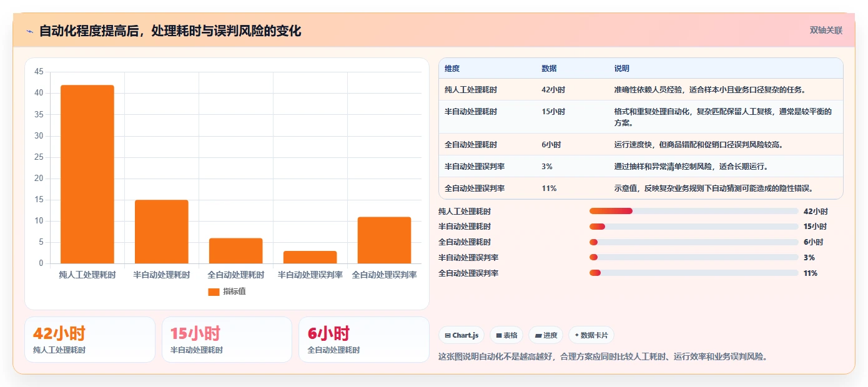Click the 6小时 value in table
This screenshot has height=387, width=868.
pyautogui.click(x=551, y=145)
